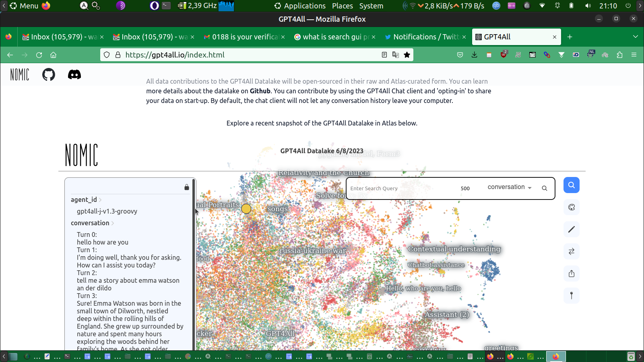Viewport: 644px width, 362px height.
Task: Click the blue search button on the map
Action: coord(572,185)
